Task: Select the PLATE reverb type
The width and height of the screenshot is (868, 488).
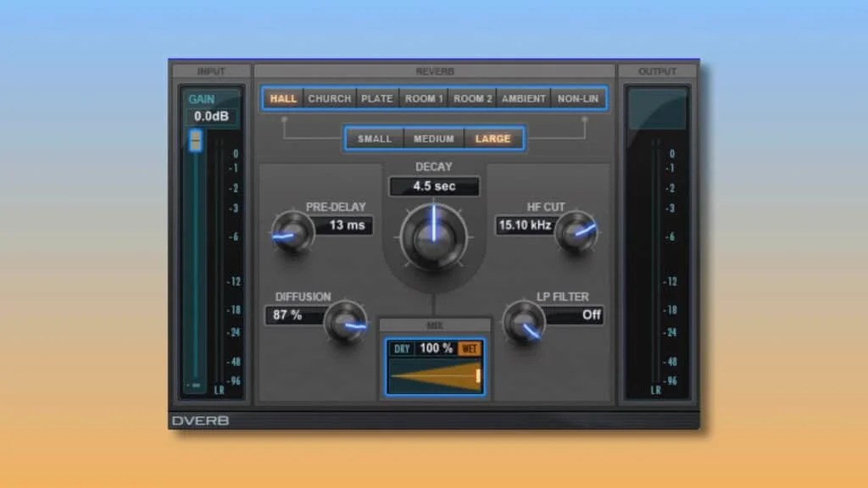Action: coord(377,98)
